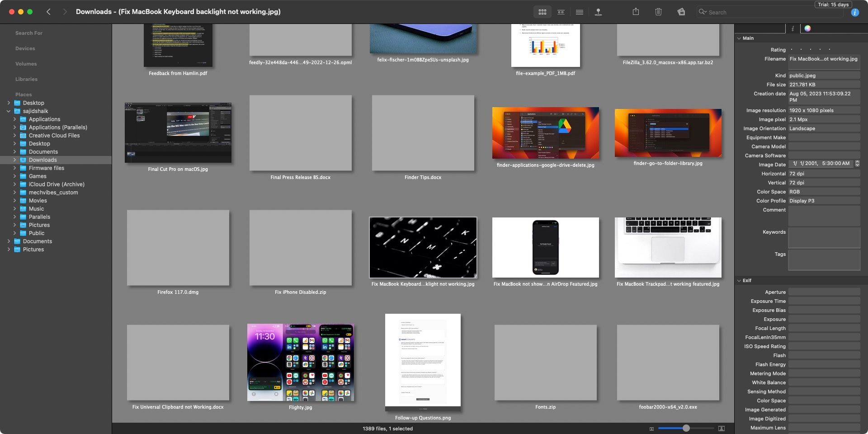Click the back navigation arrow
The height and width of the screenshot is (434, 868).
tap(48, 11)
